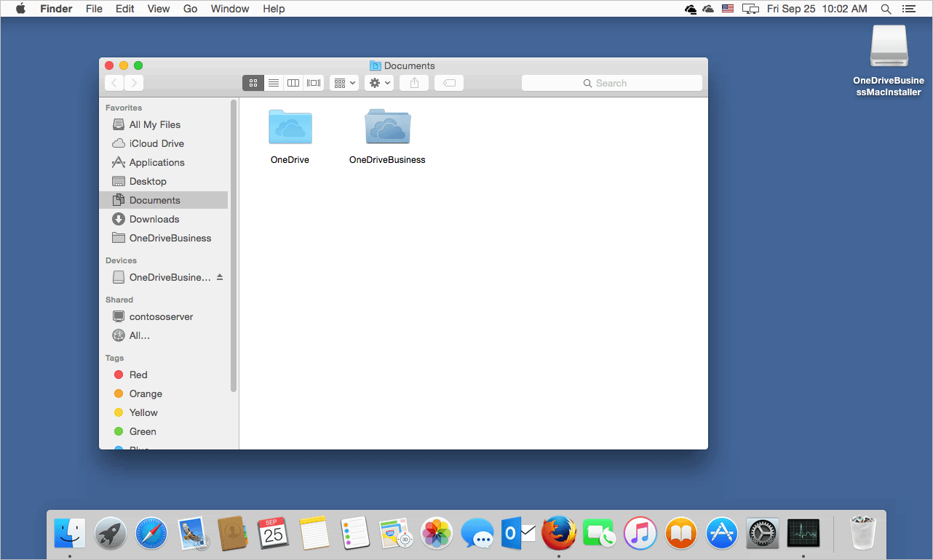This screenshot has width=933, height=560.
Task: Open the Mail stamp icon in Dock
Action: click(x=193, y=534)
